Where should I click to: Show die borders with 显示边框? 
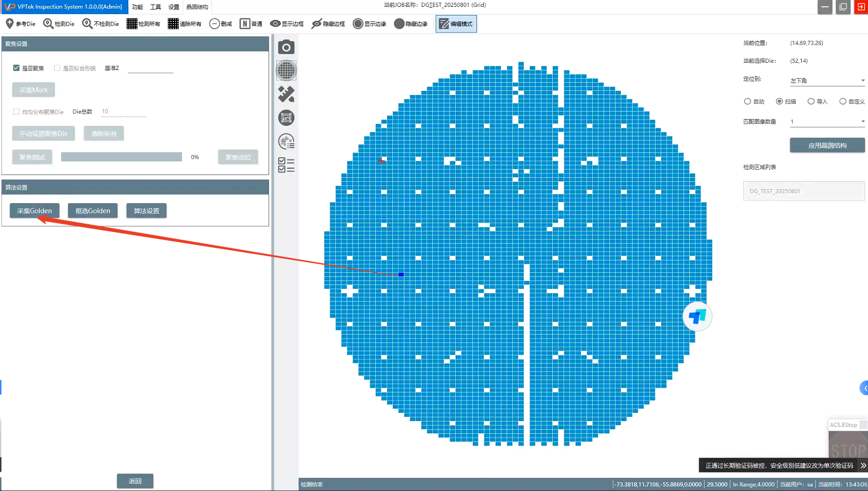tap(287, 24)
